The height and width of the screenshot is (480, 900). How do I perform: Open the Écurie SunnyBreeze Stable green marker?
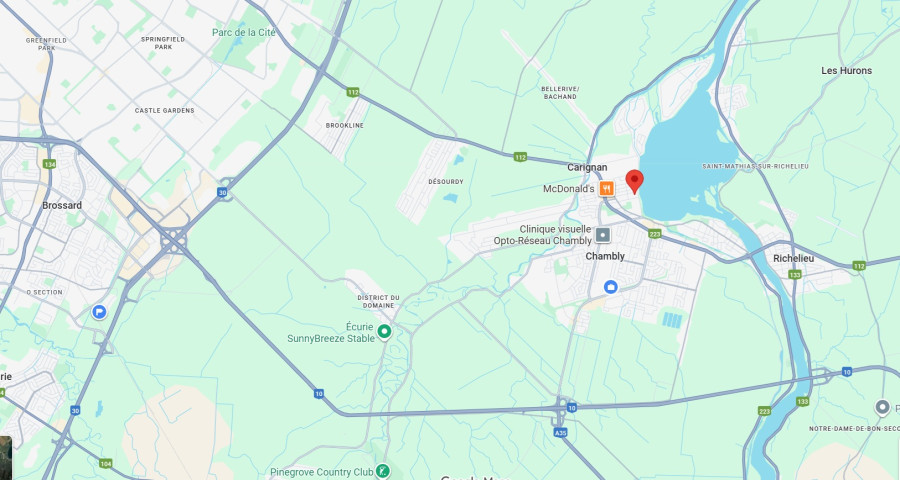point(384,331)
